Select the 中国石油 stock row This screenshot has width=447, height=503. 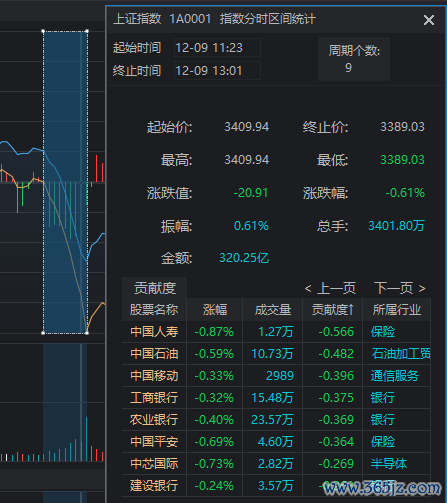pos(276,354)
